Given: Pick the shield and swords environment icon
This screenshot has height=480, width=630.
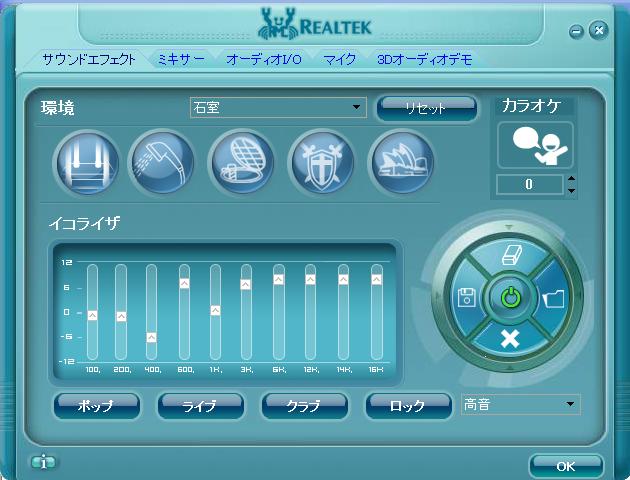Looking at the screenshot, I should tap(321, 161).
